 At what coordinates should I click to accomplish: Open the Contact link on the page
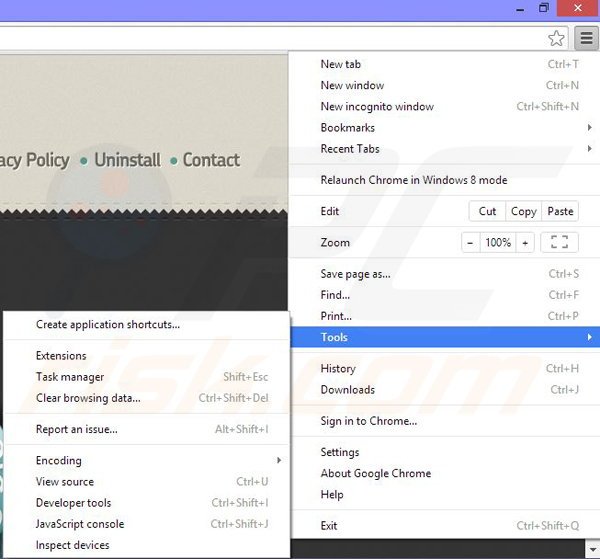coord(211,160)
